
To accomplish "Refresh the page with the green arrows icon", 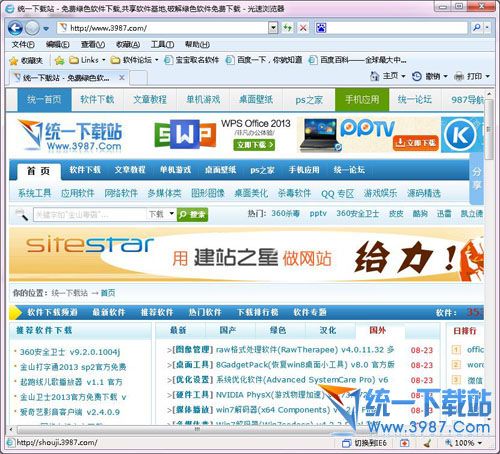I will tap(287, 28).
